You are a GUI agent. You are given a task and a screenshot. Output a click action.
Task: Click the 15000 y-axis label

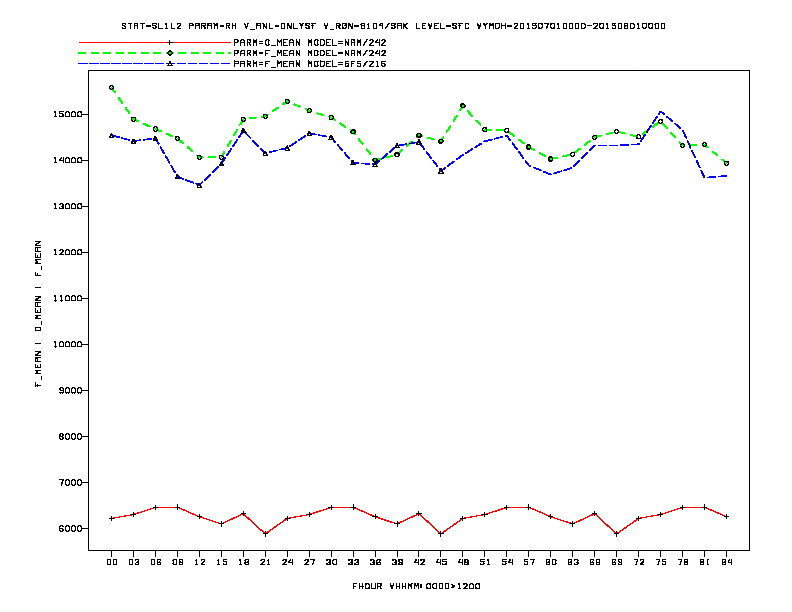(x=67, y=115)
